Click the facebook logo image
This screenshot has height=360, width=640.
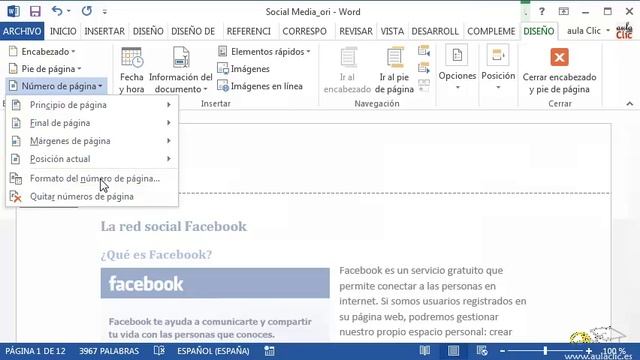215,283
